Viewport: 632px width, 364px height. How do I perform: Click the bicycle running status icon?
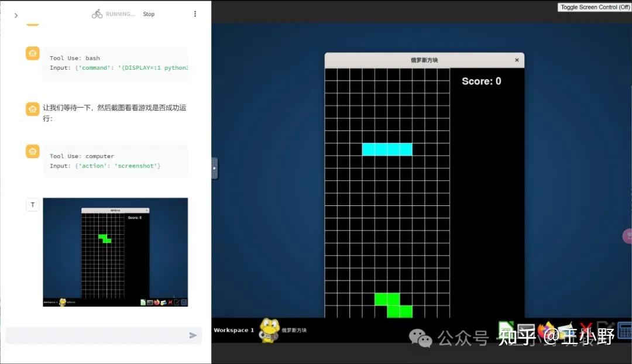click(97, 14)
